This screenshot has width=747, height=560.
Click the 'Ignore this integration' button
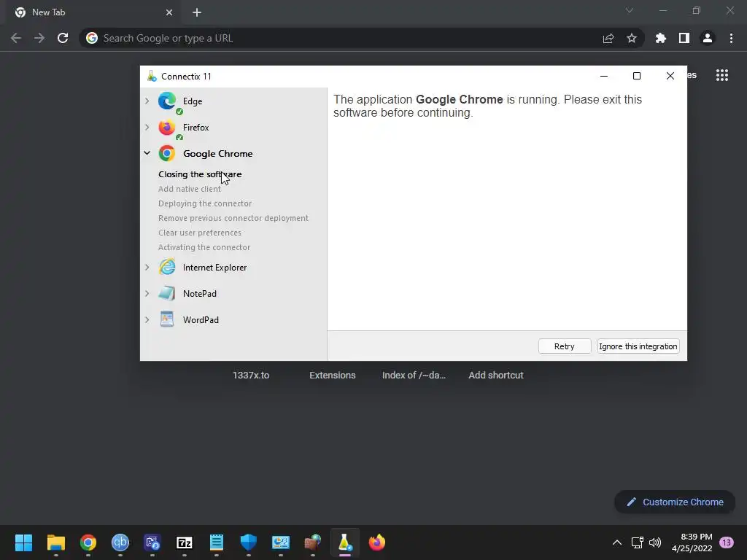click(x=638, y=346)
